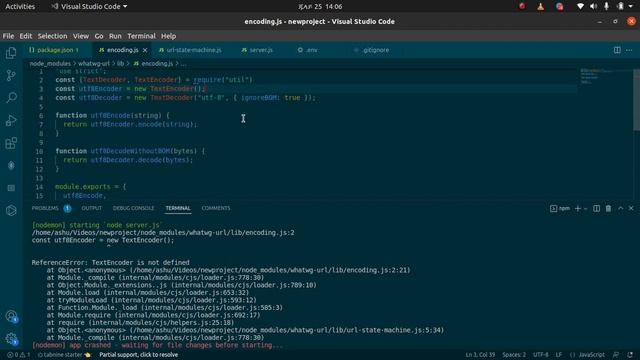Switch to the .gitignore tab
The height and width of the screenshot is (360, 640).
click(x=372, y=50)
